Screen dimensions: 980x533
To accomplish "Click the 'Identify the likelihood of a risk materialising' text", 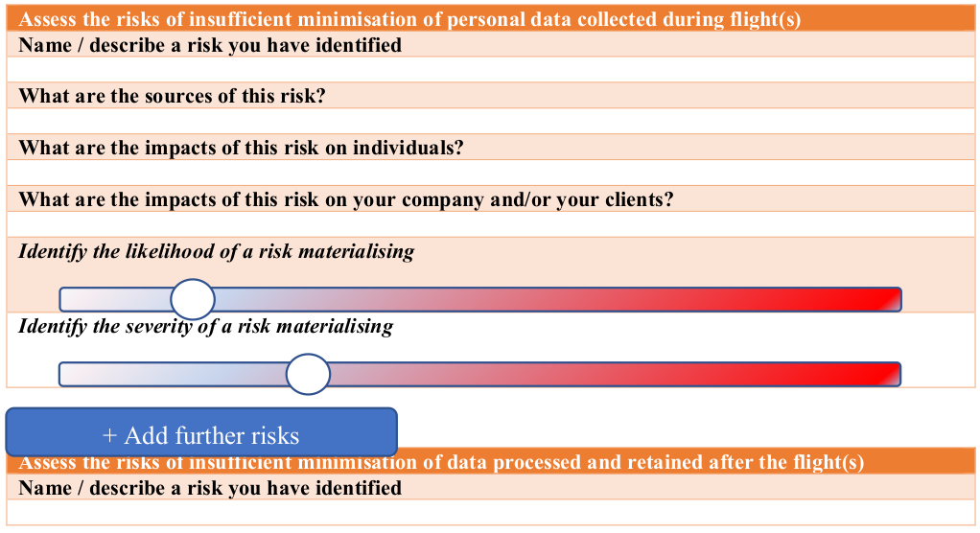I will coord(217,251).
